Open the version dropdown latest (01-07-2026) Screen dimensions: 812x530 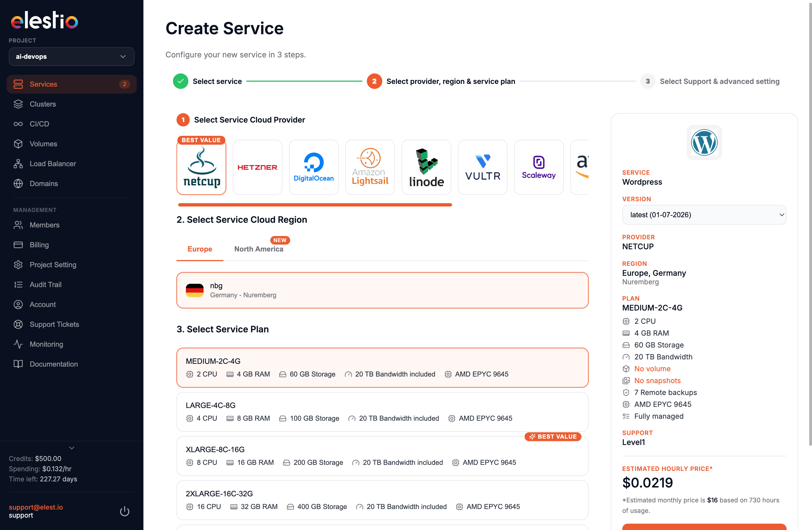704,214
